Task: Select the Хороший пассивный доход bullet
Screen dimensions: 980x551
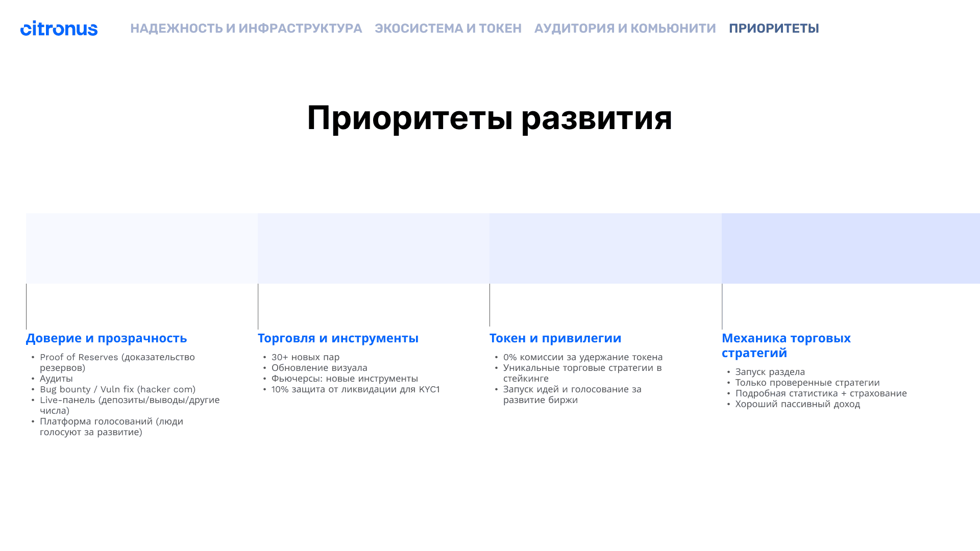Action: click(x=797, y=404)
